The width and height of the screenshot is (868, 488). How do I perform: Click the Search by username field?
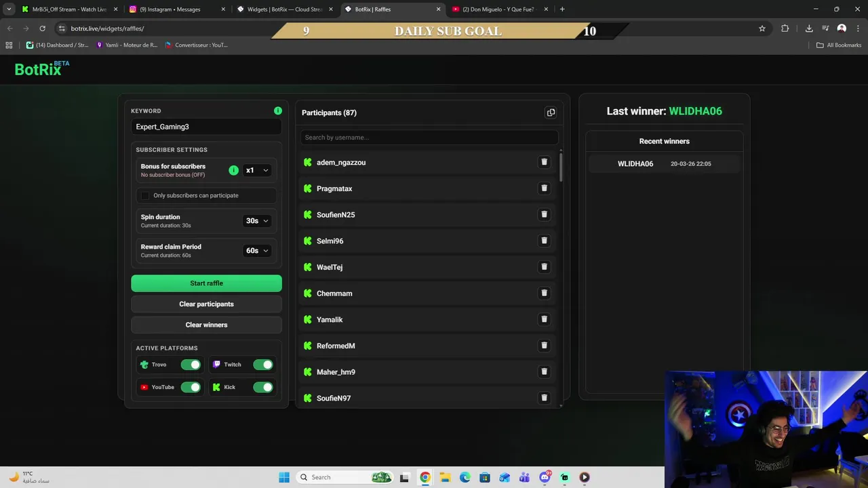tap(429, 138)
